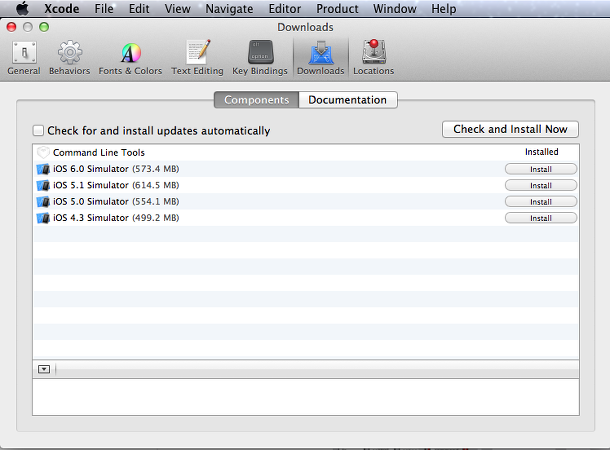Click the iOS 5.1 Simulator icon
The height and width of the screenshot is (450, 610).
[43, 185]
